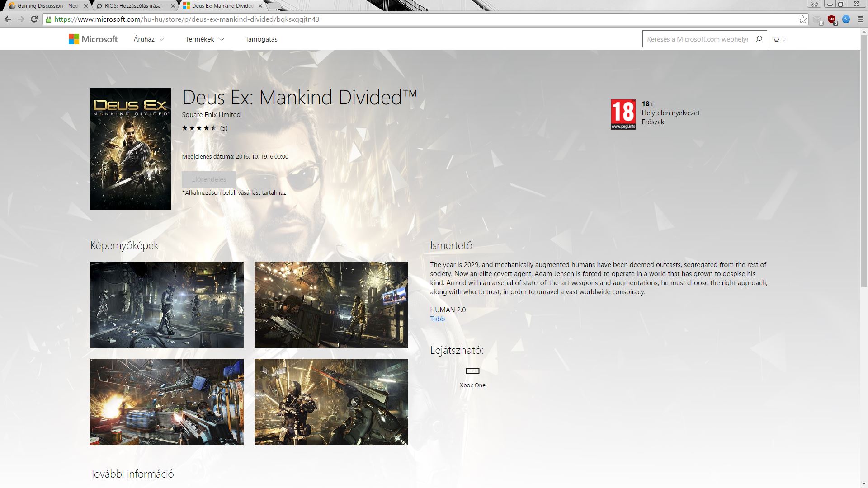Expand description with Több link

[x=437, y=319]
